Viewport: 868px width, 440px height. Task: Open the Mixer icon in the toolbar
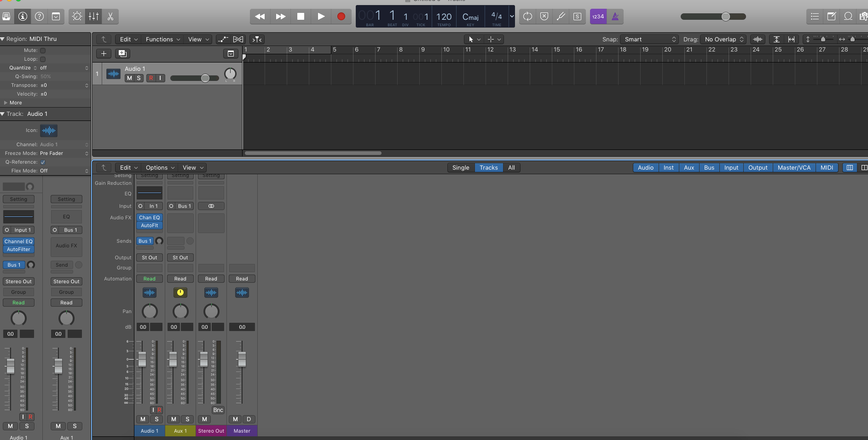tap(94, 16)
